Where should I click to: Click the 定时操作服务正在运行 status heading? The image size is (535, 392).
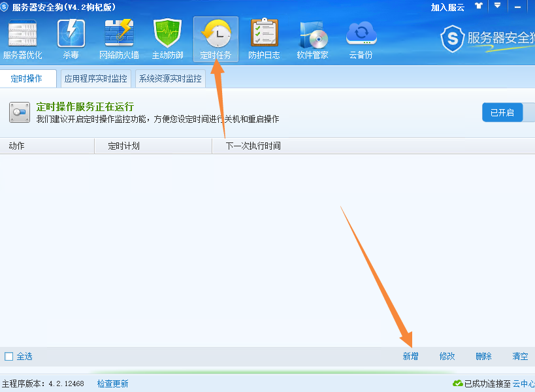[85, 106]
